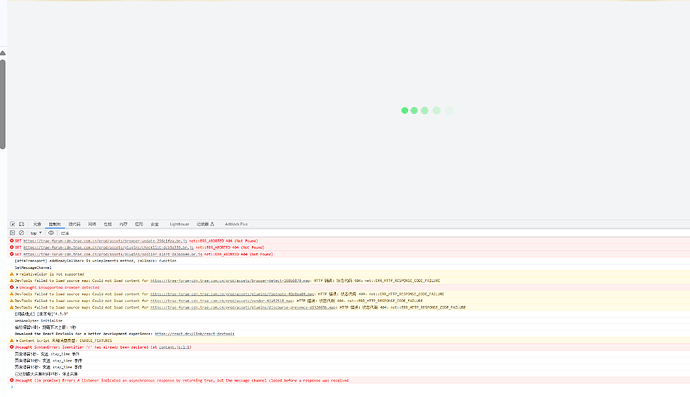Open the 源代码 (Sources) tab
The image size is (690, 397).
click(x=74, y=224)
